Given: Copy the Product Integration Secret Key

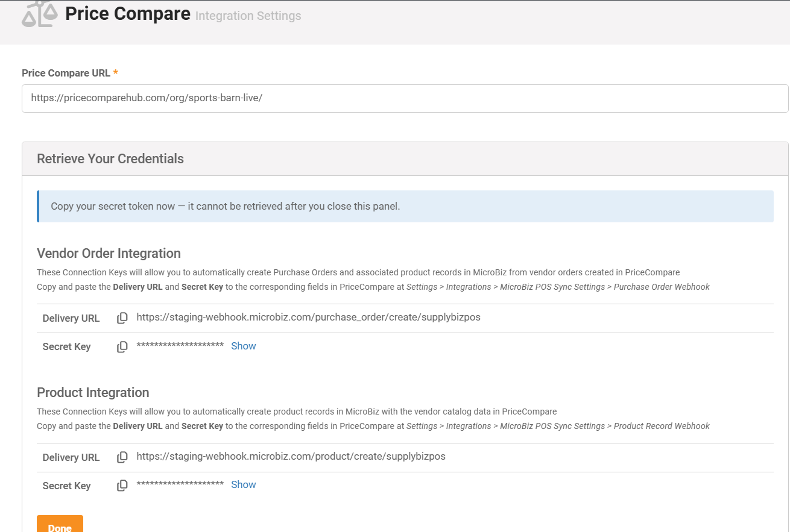Looking at the screenshot, I should (x=122, y=486).
